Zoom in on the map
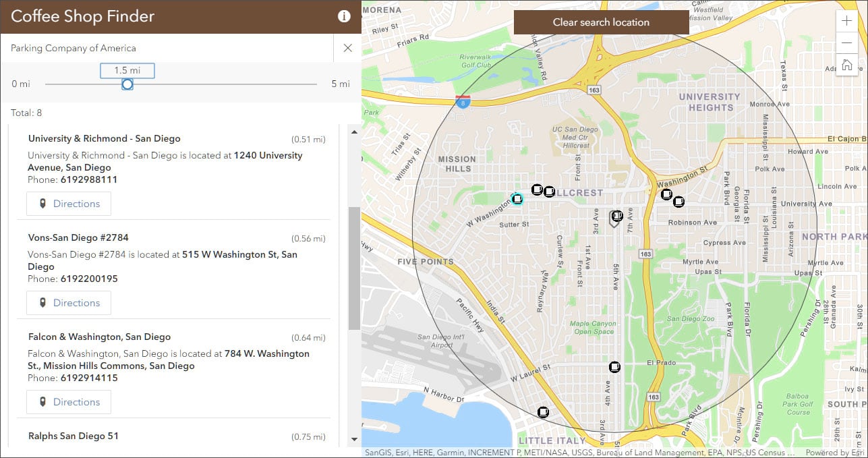This screenshot has width=868, height=458. click(x=846, y=21)
